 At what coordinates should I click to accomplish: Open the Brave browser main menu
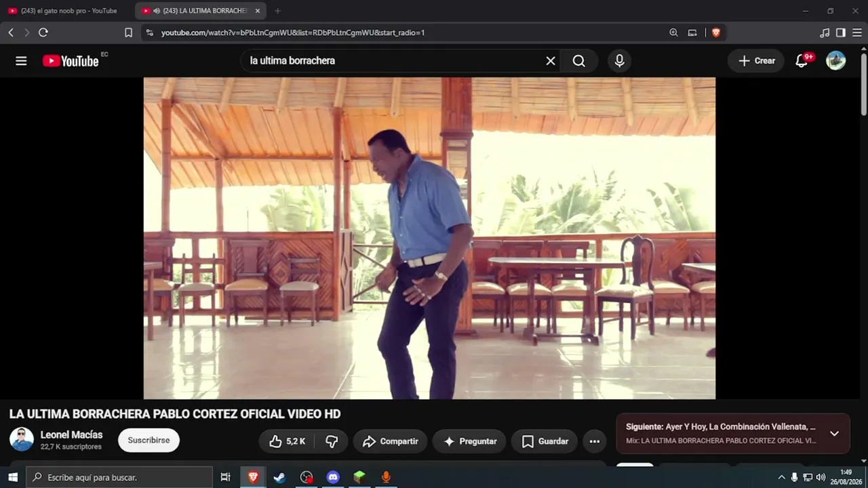pyautogui.click(x=857, y=33)
